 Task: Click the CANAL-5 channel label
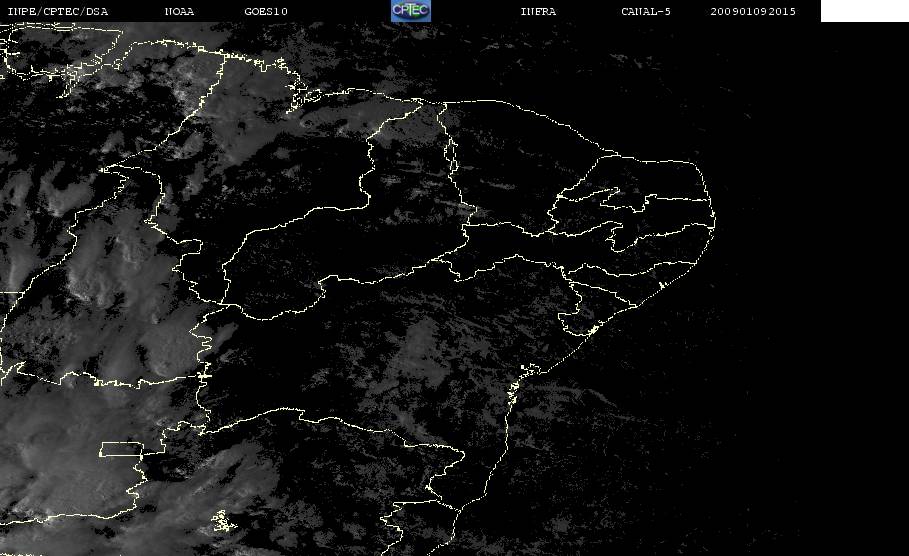(x=646, y=12)
